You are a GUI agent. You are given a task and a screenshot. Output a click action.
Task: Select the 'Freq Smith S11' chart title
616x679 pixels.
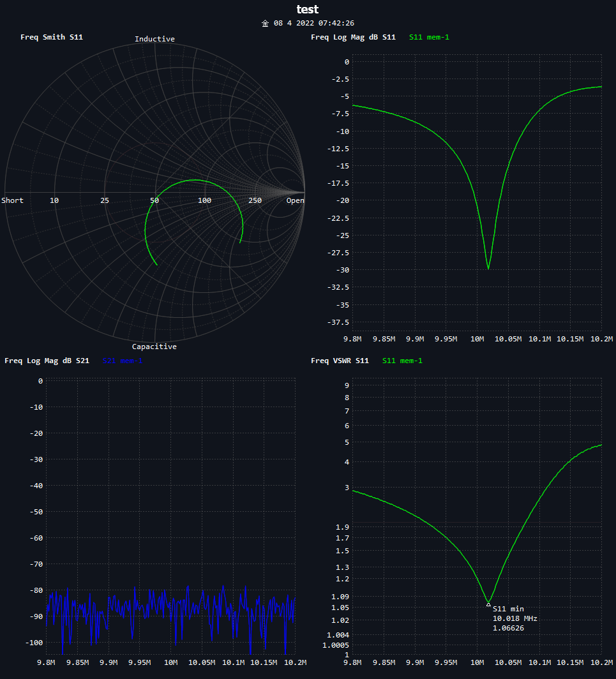coord(52,37)
